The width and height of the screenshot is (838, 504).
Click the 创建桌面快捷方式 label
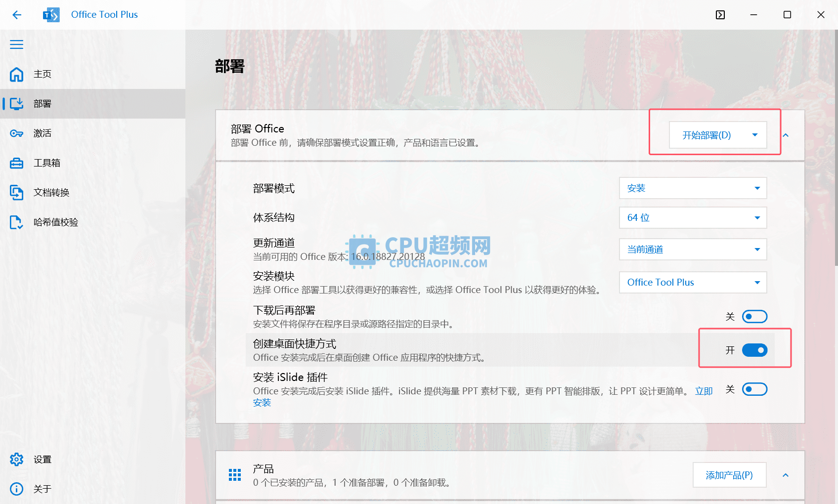[295, 344]
